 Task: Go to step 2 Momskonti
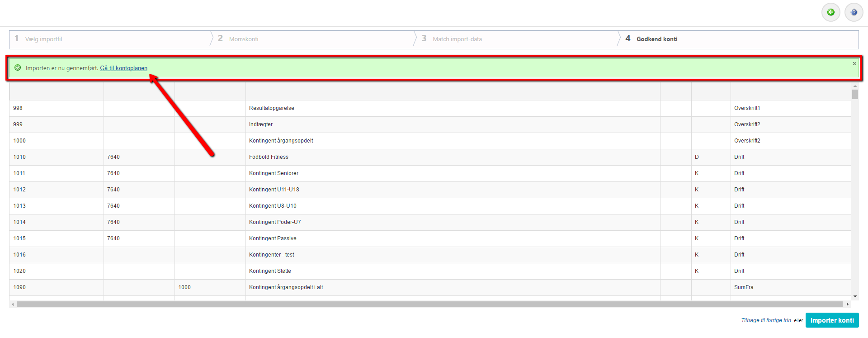point(243,39)
